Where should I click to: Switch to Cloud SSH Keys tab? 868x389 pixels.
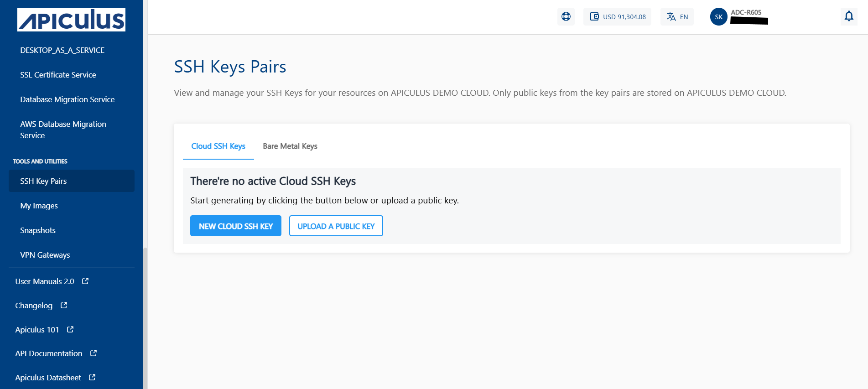pos(218,146)
